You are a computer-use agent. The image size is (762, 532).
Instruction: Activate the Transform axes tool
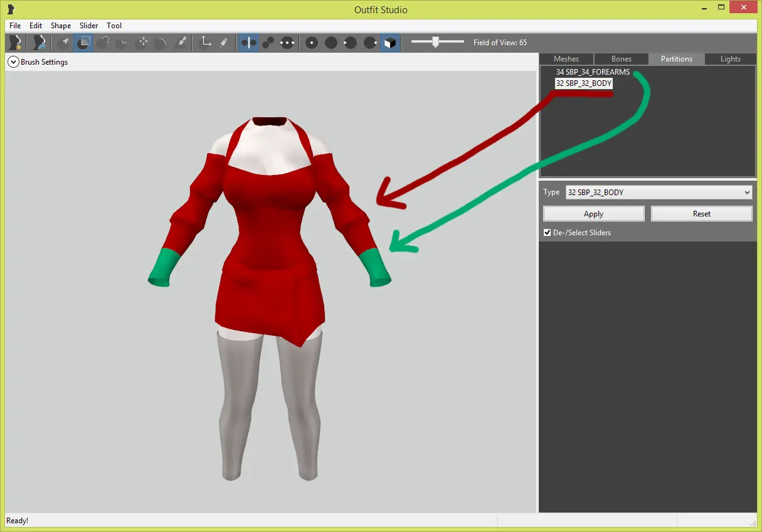(x=205, y=43)
